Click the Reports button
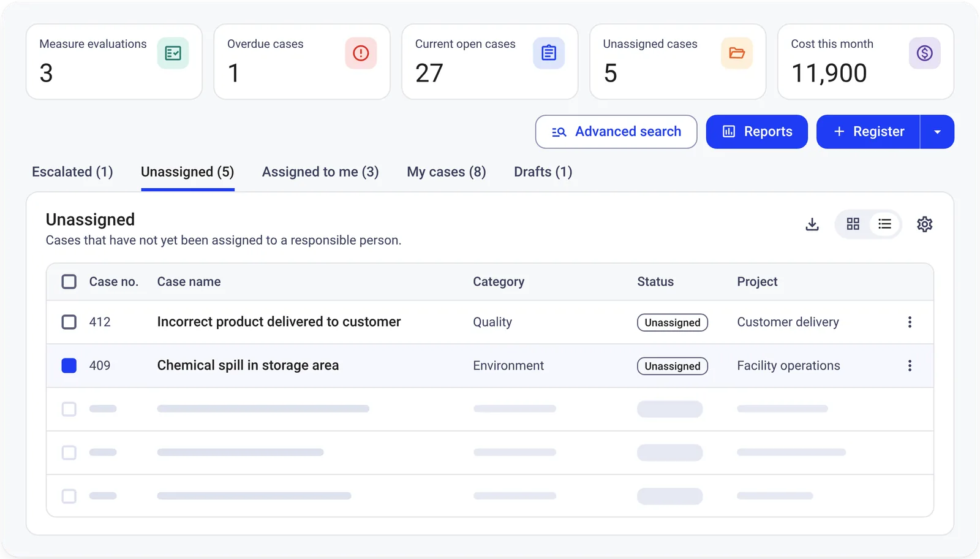 pos(757,132)
